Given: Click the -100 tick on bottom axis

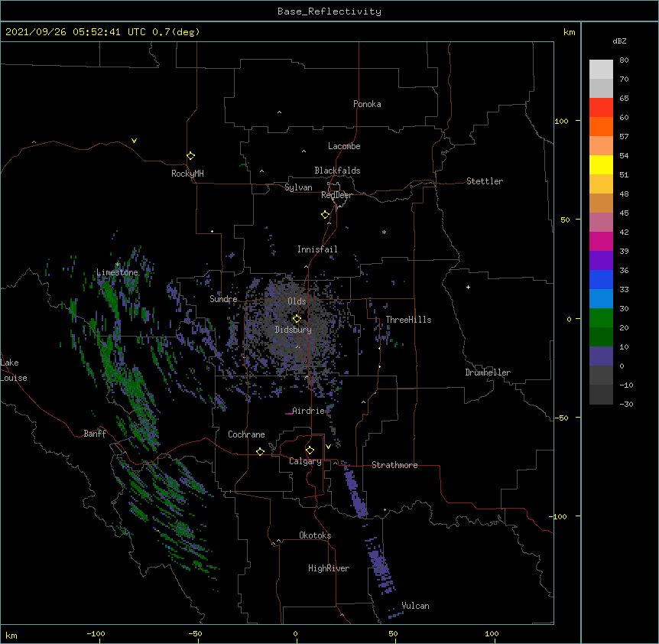Looking at the screenshot, I should tap(96, 634).
